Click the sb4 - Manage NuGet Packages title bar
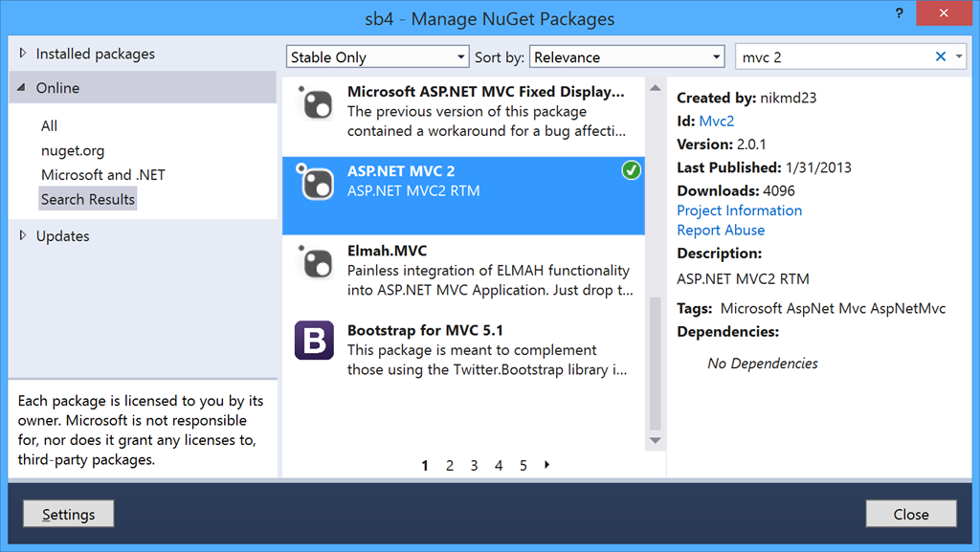Screen dimensions: 980x552 click(x=490, y=19)
